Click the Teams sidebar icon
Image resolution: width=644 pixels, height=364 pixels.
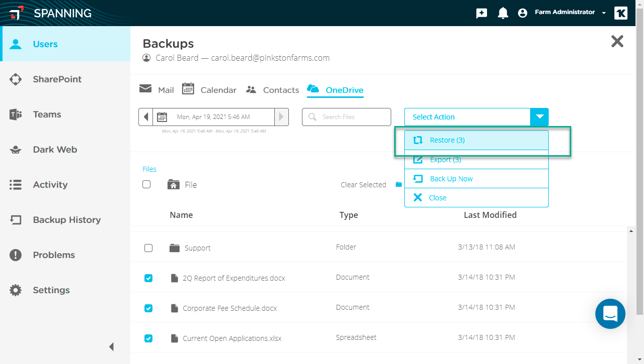coord(16,114)
